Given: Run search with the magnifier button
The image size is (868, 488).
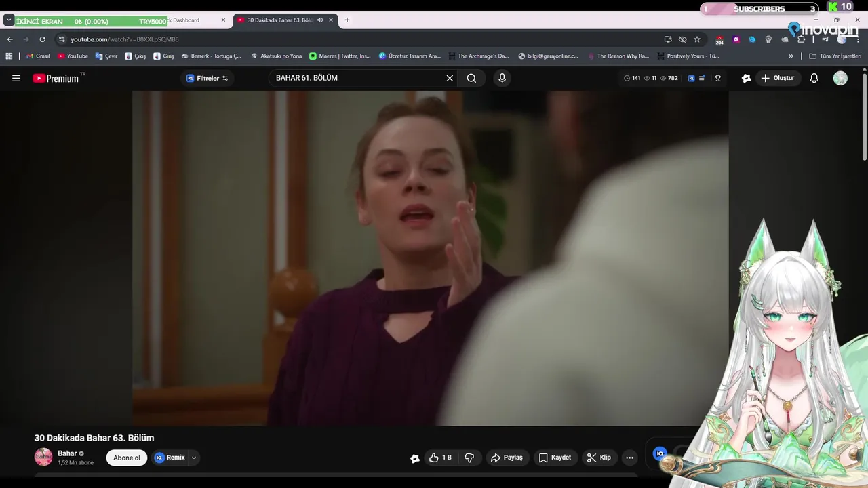Looking at the screenshot, I should (x=471, y=78).
